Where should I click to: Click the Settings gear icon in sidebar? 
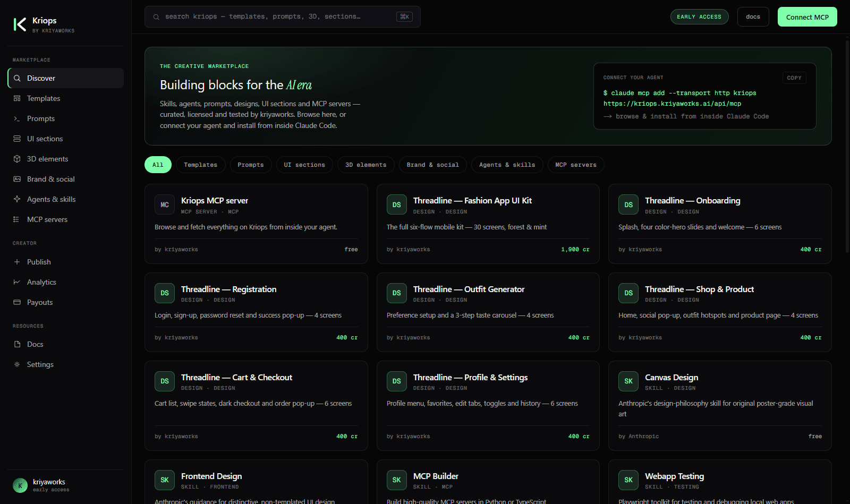point(17,364)
